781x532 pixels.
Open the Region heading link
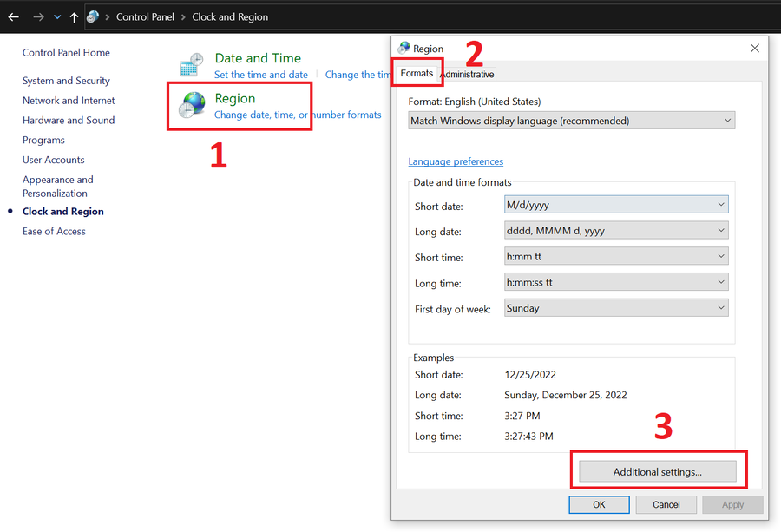235,99
